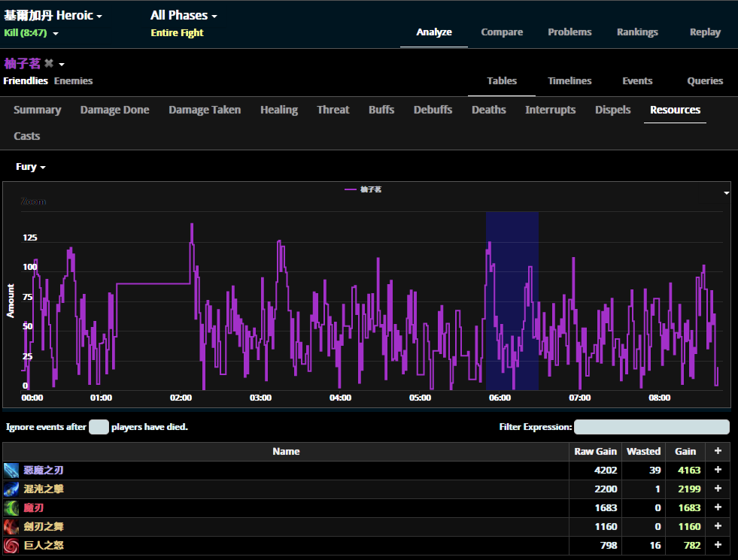Open the Damage Taken tab
738x560 pixels.
[x=205, y=110]
